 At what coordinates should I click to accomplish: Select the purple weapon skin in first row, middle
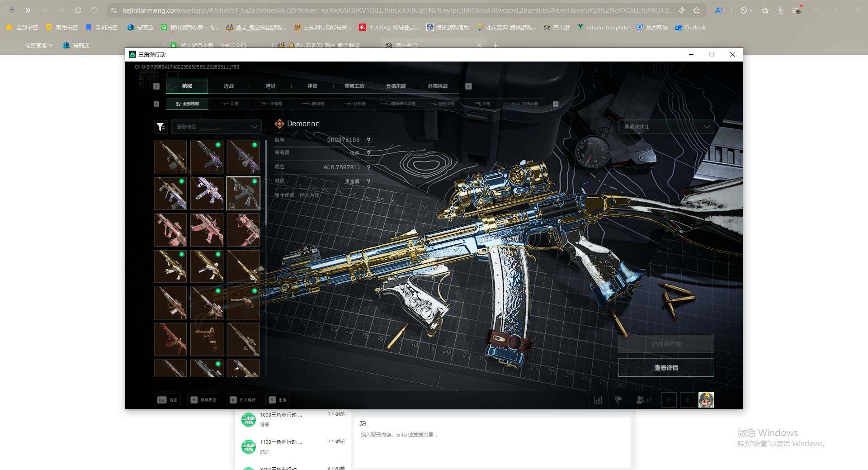[x=207, y=157]
